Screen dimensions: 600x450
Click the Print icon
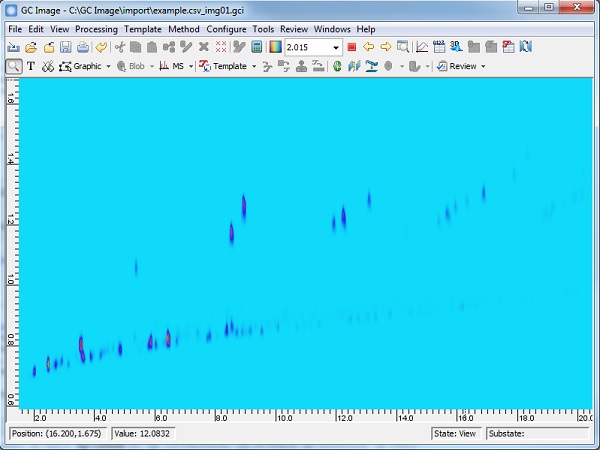[83, 47]
